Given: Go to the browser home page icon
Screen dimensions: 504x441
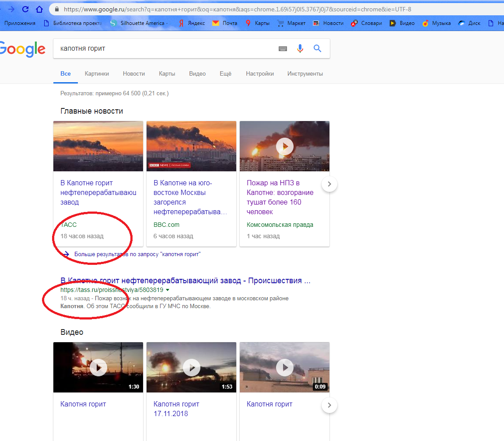Looking at the screenshot, I should coord(39,9).
